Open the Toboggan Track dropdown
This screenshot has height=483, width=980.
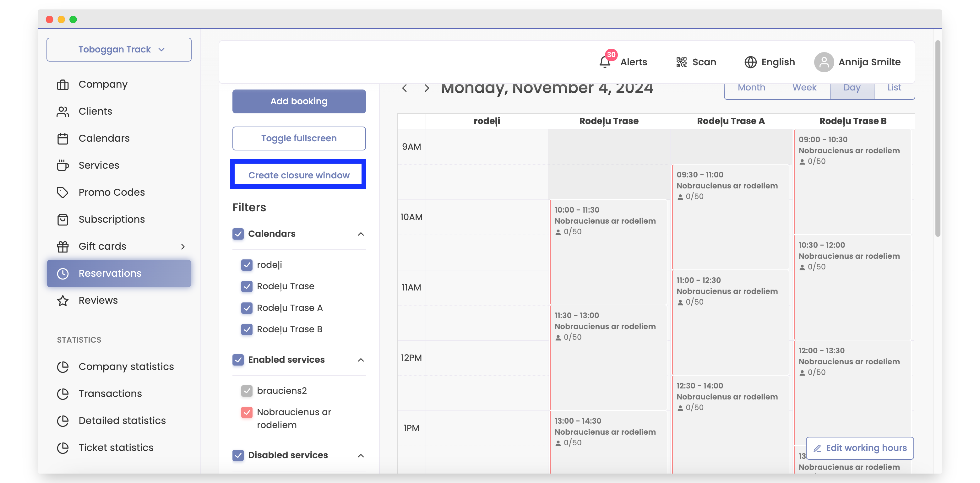119,49
